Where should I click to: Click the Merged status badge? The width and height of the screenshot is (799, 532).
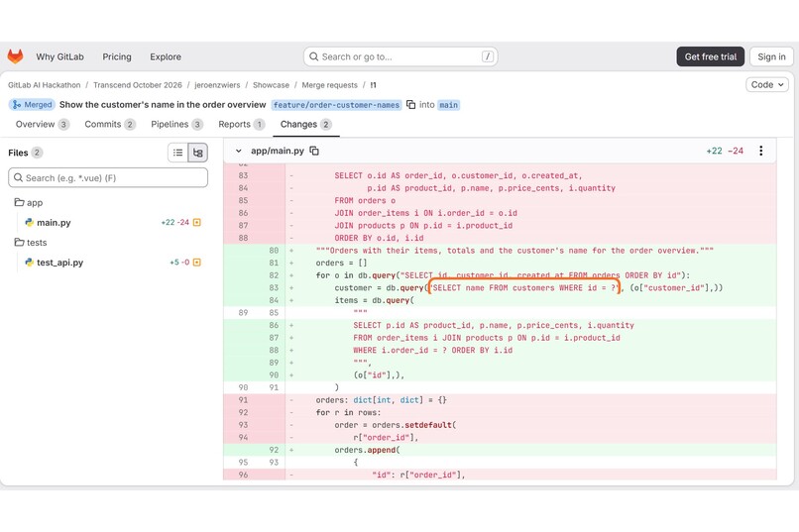32,104
